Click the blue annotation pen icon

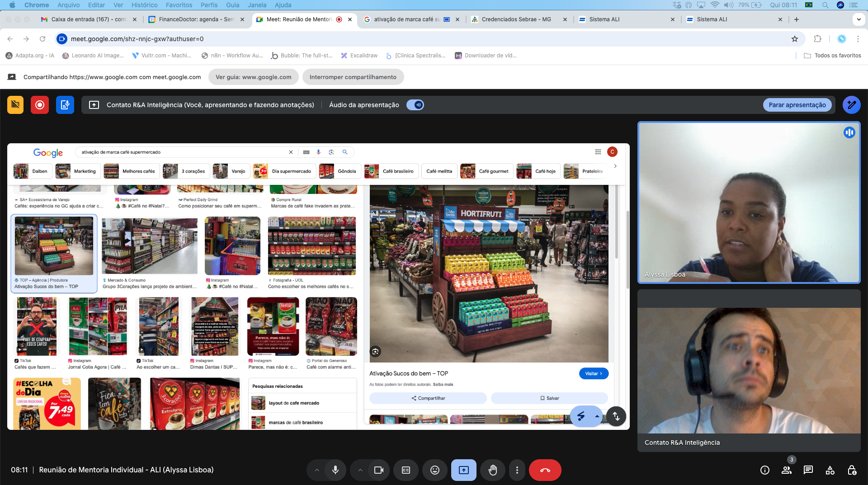point(851,105)
